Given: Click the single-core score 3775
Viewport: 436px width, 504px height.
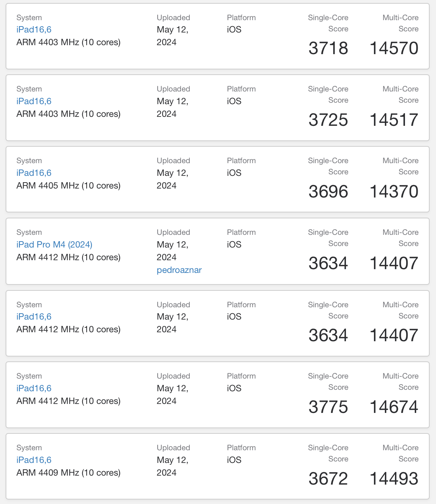Looking at the screenshot, I should (x=328, y=407).
